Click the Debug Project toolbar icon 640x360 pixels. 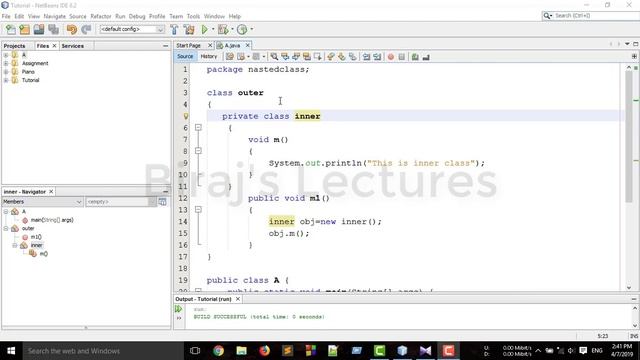click(223, 29)
